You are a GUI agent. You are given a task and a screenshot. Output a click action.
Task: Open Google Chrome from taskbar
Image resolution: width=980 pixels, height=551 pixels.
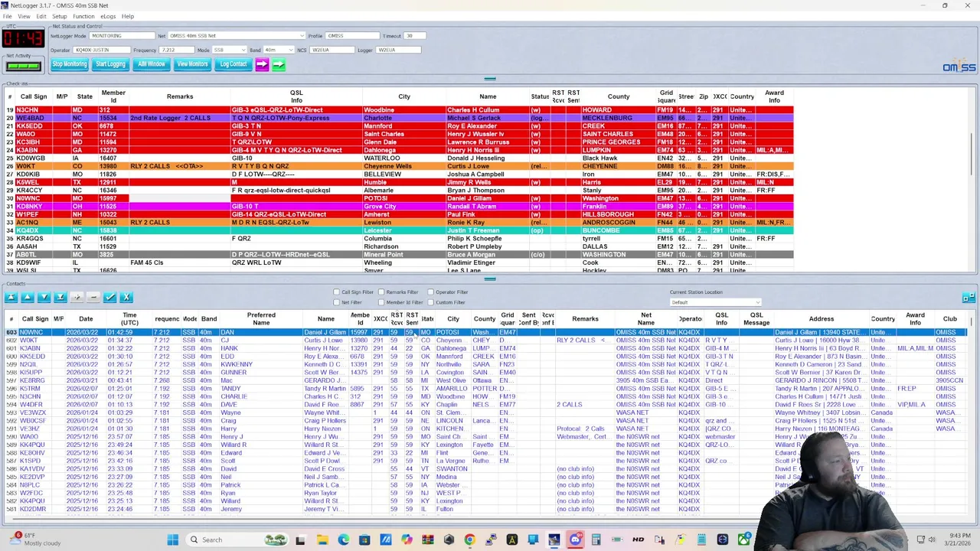(470, 540)
